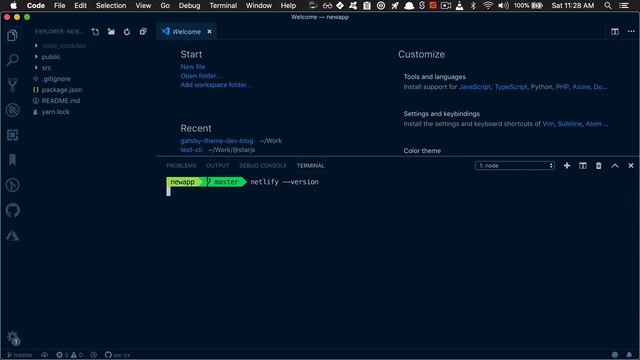The image size is (640, 360).
Task: Open the Selection menu
Action: pyautogui.click(x=111, y=6)
